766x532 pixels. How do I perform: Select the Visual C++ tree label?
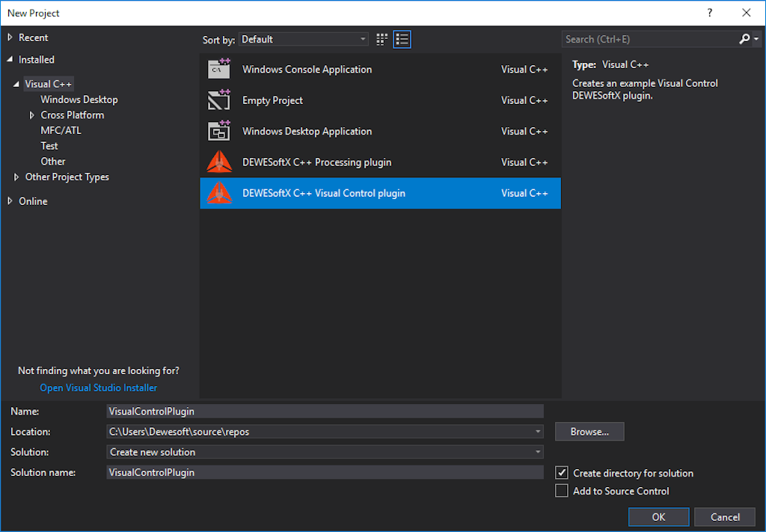[x=49, y=84]
